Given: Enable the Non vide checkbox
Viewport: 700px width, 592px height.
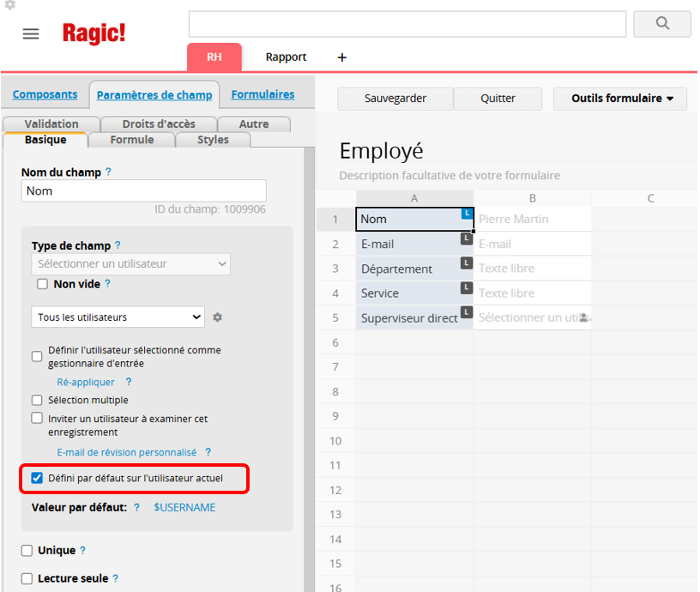Looking at the screenshot, I should pos(42,284).
